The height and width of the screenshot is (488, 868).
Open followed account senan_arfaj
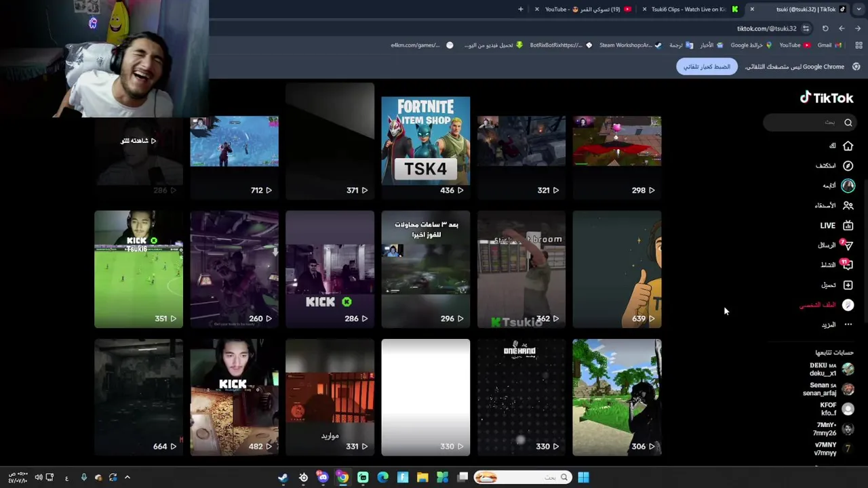coord(828,389)
